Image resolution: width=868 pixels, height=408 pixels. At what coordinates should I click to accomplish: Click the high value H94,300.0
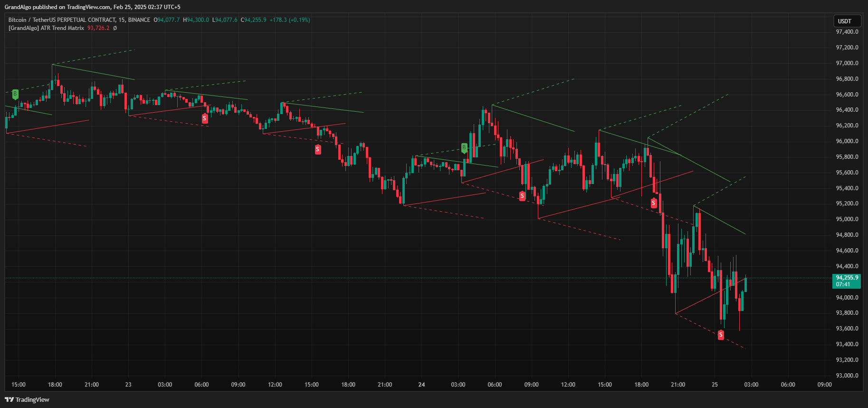196,20
